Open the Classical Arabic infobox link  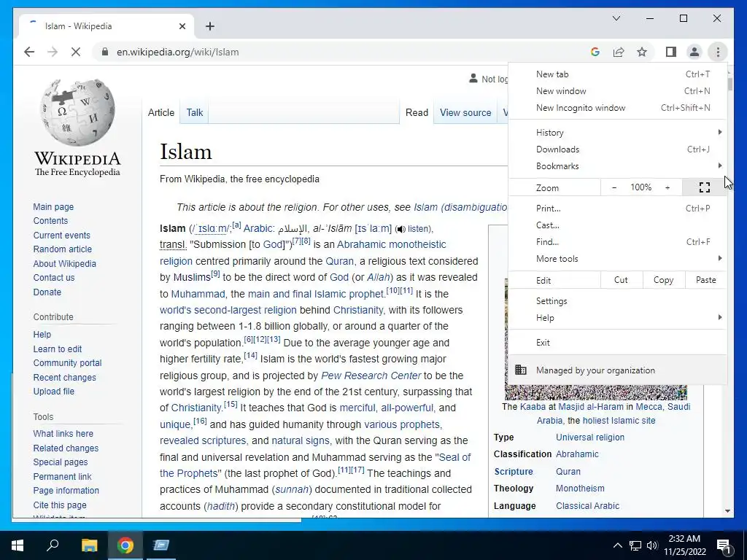coord(587,506)
